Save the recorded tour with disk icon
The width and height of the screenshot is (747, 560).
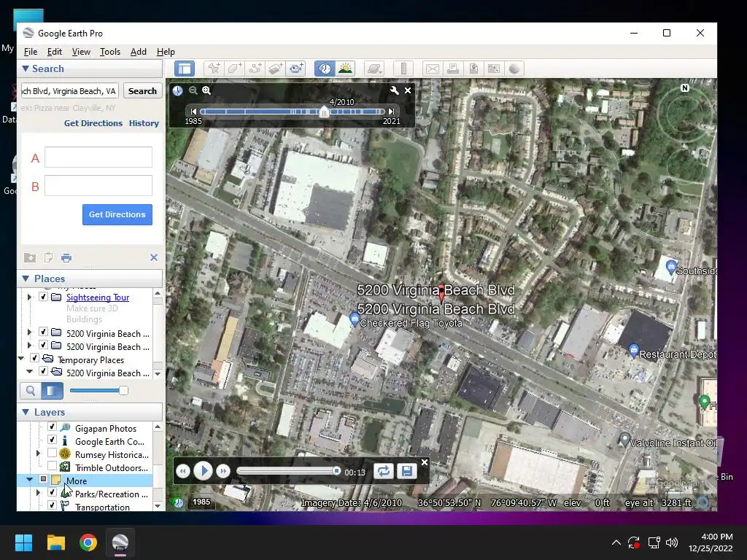point(407,472)
